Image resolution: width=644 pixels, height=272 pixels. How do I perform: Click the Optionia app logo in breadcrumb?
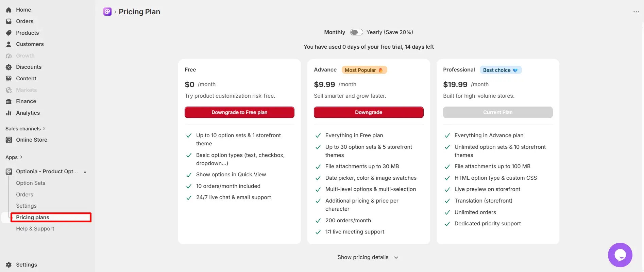click(107, 12)
